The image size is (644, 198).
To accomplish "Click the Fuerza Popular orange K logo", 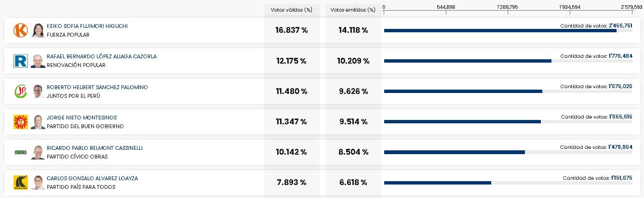I will pyautogui.click(x=21, y=30).
